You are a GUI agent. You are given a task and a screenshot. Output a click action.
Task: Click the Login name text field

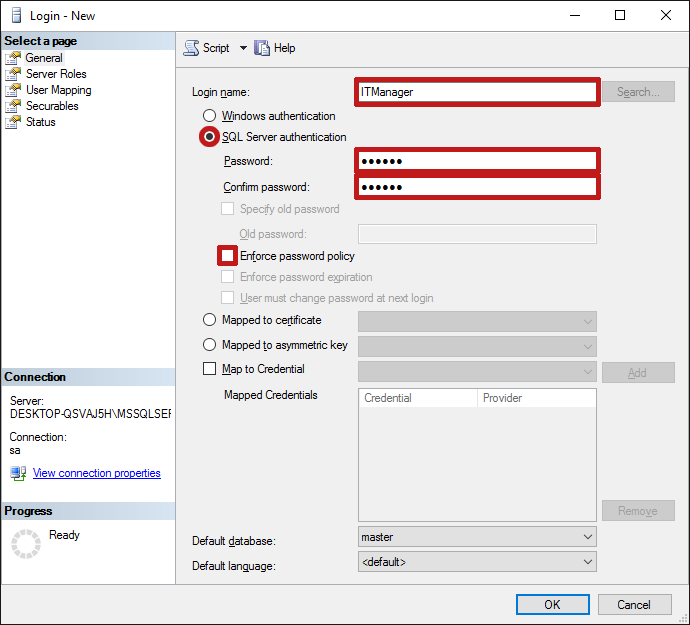[477, 92]
